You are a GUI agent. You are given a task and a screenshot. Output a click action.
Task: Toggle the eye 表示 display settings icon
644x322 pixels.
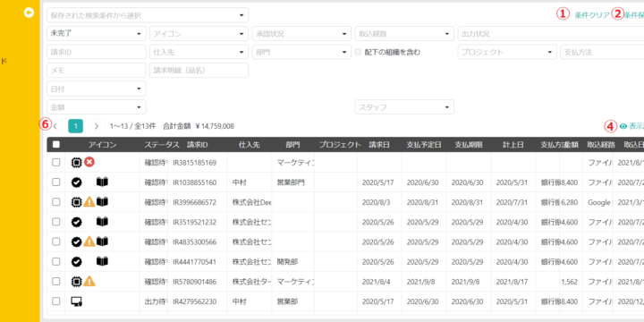tap(623, 126)
